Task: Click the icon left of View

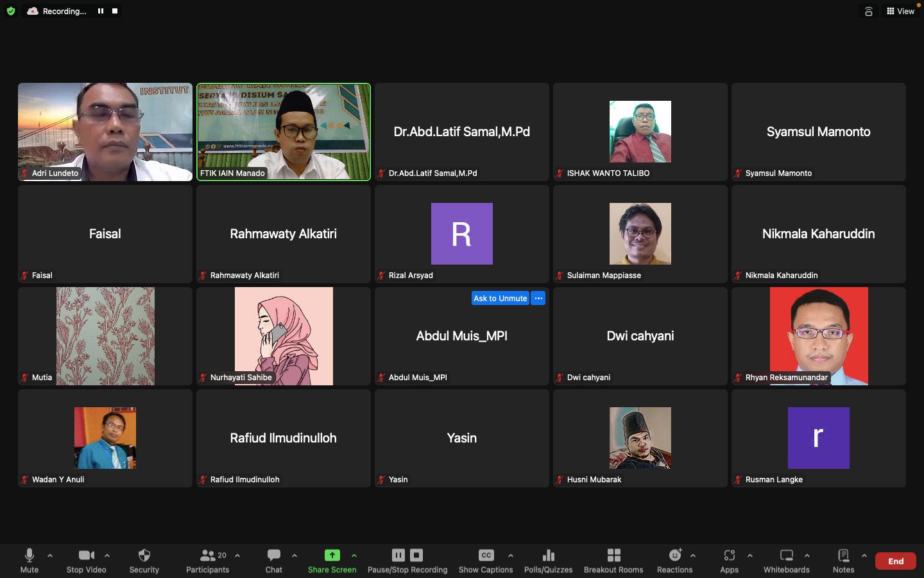Action: coord(869,11)
